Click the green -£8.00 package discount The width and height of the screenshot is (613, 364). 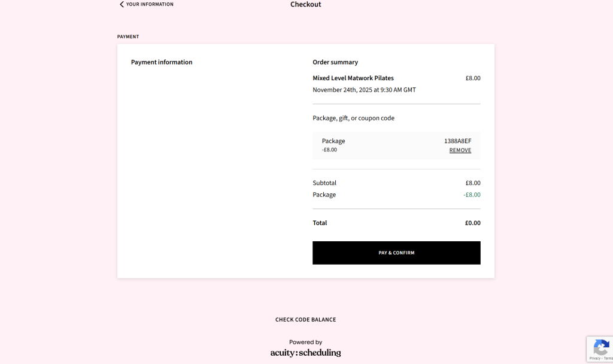472,195
